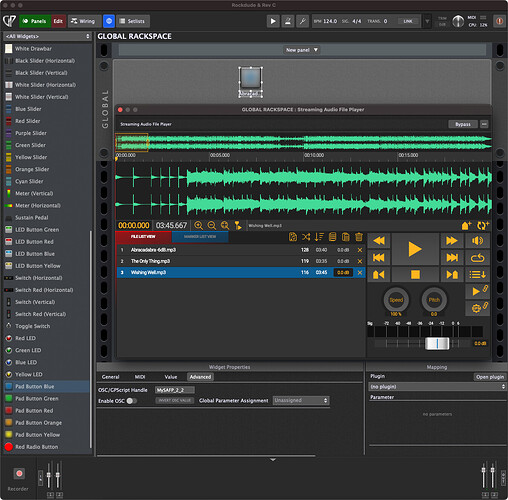Open the All Widgets category dropdown
Image resolution: width=508 pixels, height=500 pixels.
pyautogui.click(x=48, y=36)
